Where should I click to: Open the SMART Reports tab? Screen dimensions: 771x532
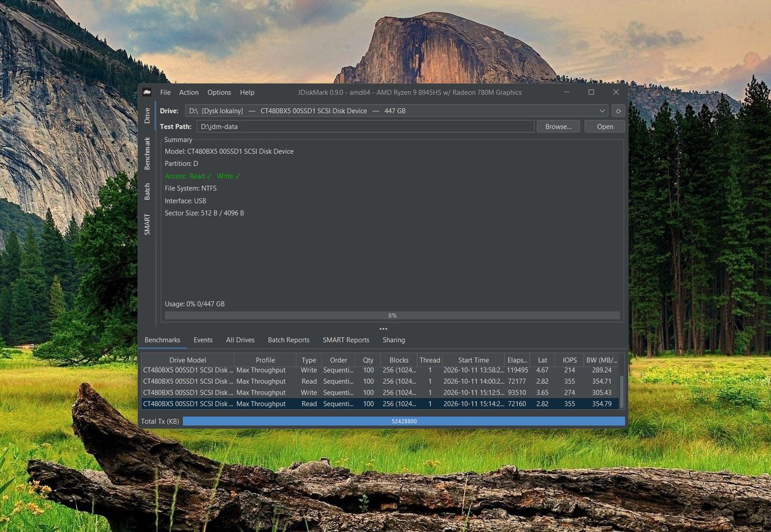tap(346, 340)
